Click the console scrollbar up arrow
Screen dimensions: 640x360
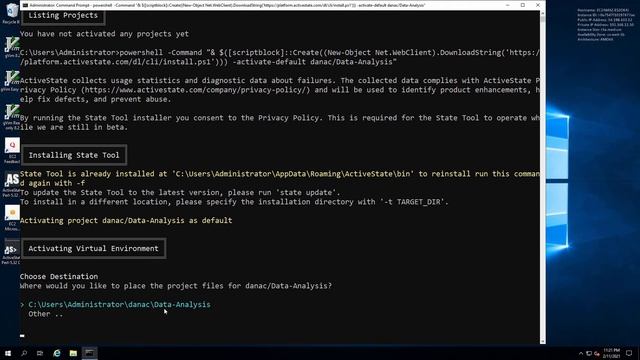coord(542,13)
